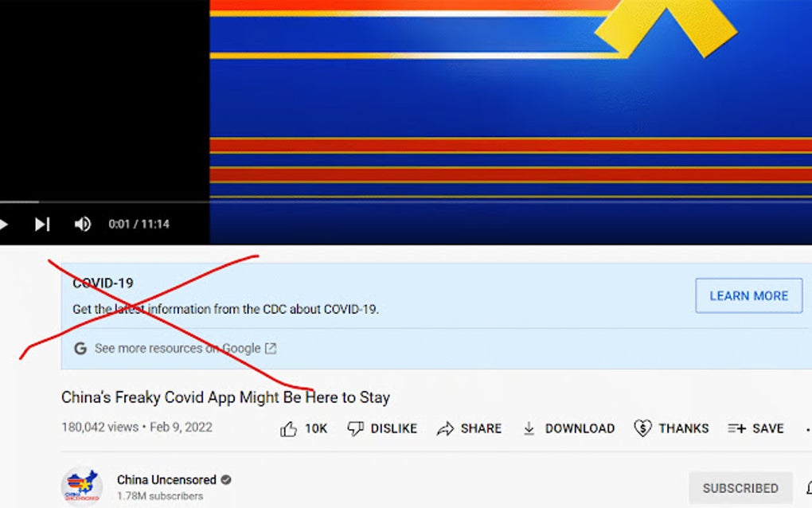Click the thumbs down icon
Image resolution: width=812 pixels, height=508 pixels.
pyautogui.click(x=355, y=428)
